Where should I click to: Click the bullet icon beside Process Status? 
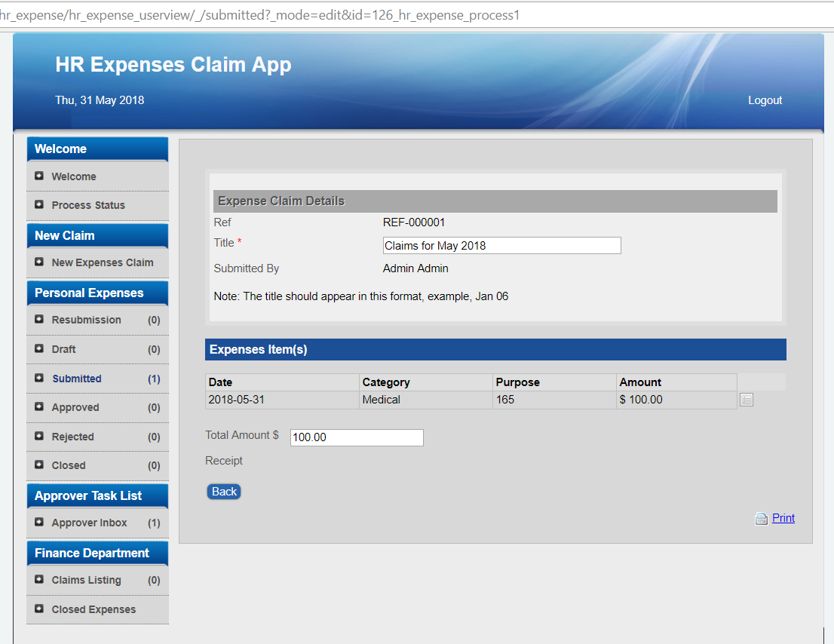point(39,205)
